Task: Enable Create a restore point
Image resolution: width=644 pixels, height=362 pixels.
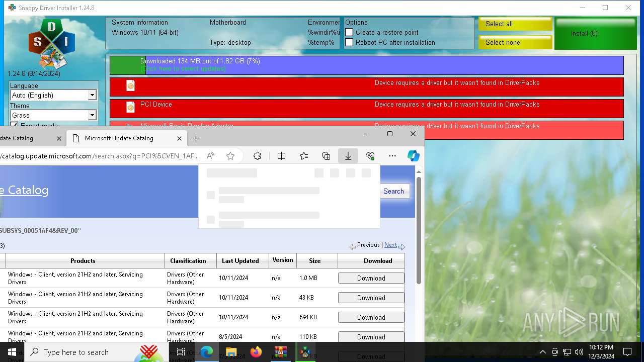Action: [x=349, y=32]
